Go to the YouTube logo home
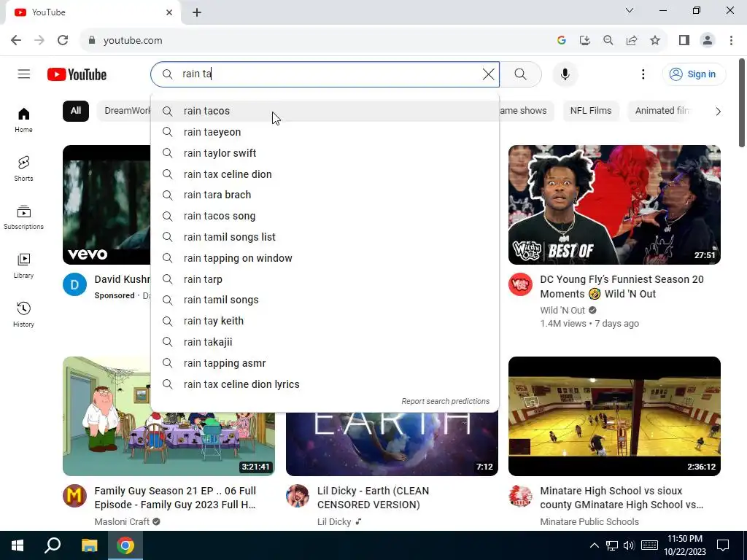This screenshot has width=747, height=560. click(x=77, y=75)
